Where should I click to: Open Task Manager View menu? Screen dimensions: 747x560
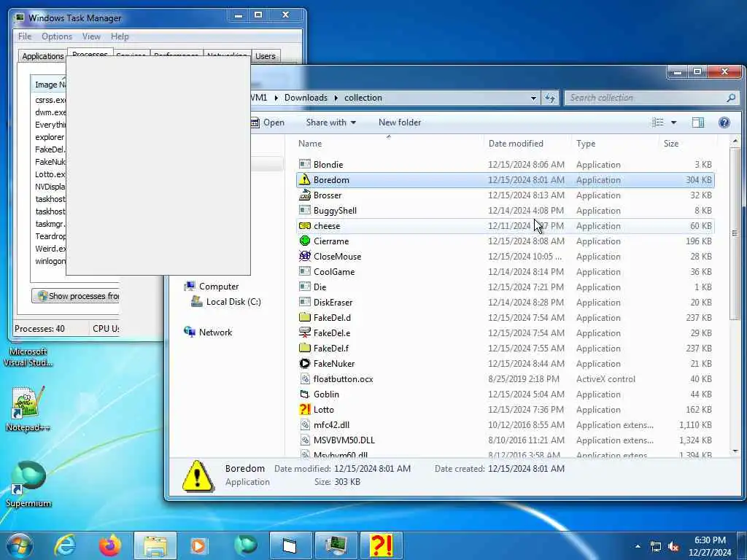(91, 36)
